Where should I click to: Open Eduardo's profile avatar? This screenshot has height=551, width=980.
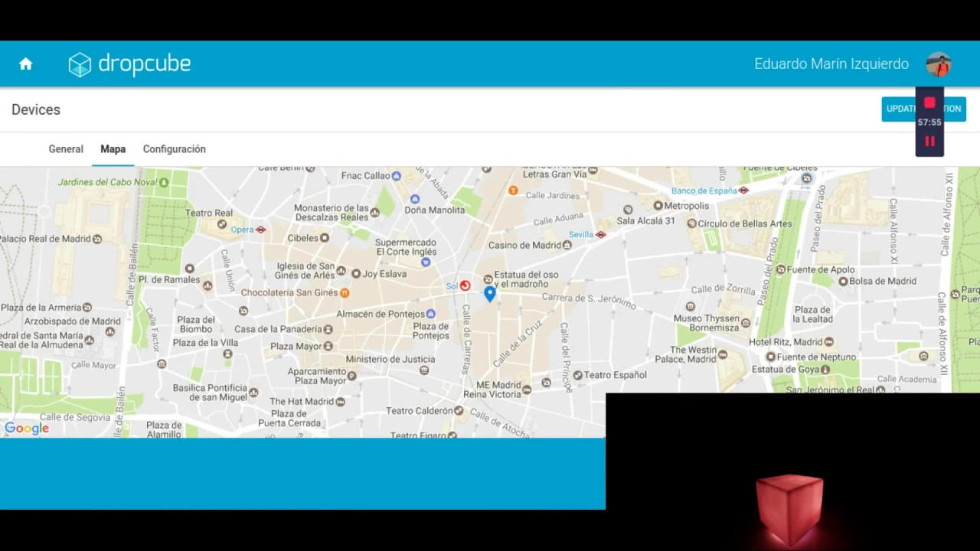[x=938, y=64]
